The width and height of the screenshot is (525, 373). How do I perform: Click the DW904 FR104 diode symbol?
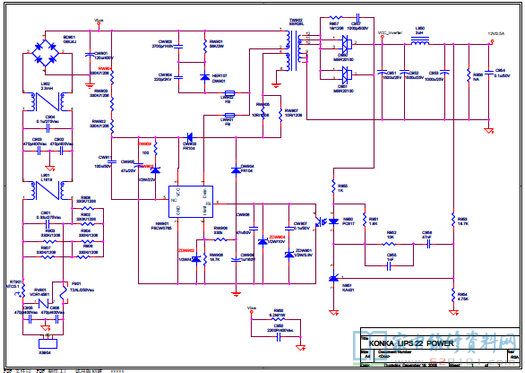pyautogui.click(x=236, y=170)
